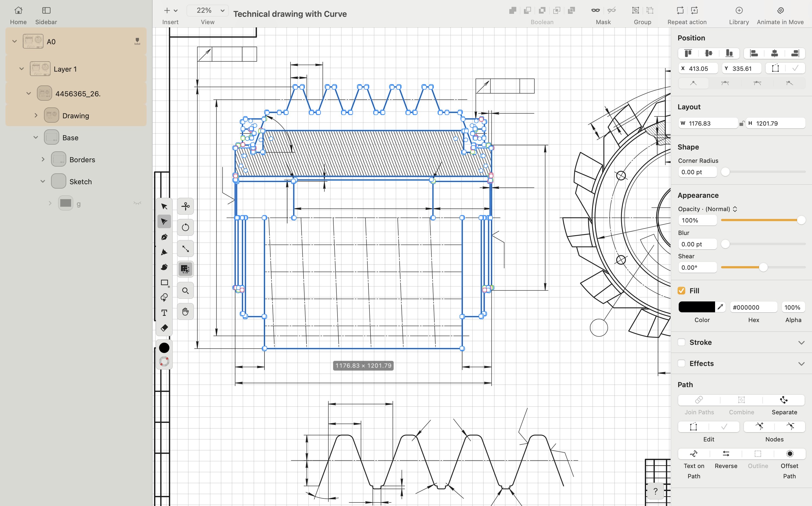This screenshot has width=812, height=506.
Task: Enable the Effects checkbox
Action: (x=681, y=364)
